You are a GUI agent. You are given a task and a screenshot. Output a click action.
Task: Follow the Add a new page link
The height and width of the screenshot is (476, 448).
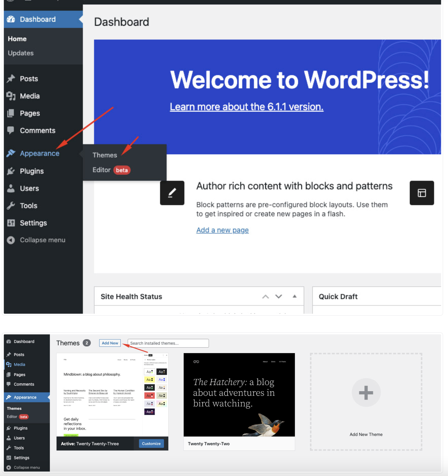click(x=222, y=230)
